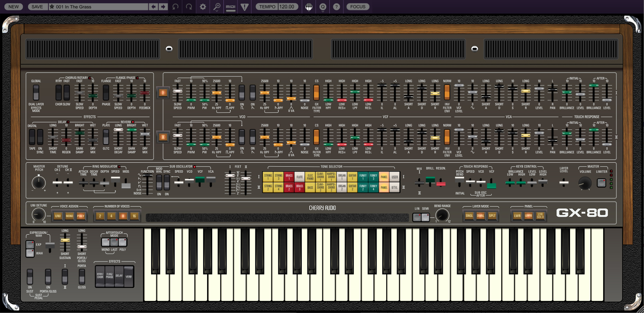Select the ORGAN 1 tone button
The height and width of the screenshot is (313, 644).
[342, 177]
